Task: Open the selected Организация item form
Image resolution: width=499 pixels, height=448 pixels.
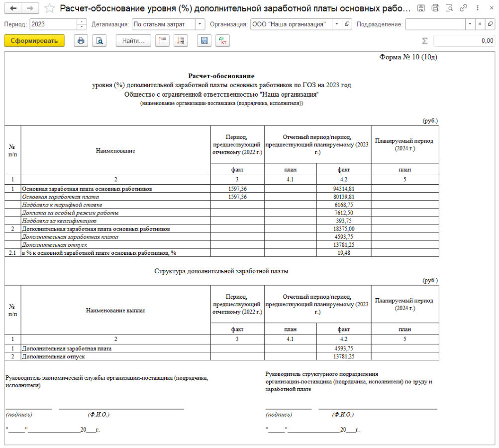Action: pyautogui.click(x=347, y=24)
